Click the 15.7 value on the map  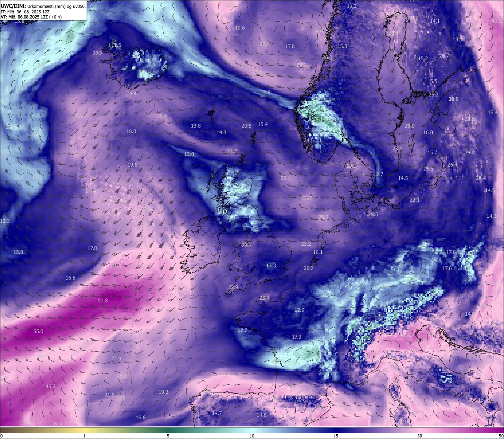[x=432, y=152]
